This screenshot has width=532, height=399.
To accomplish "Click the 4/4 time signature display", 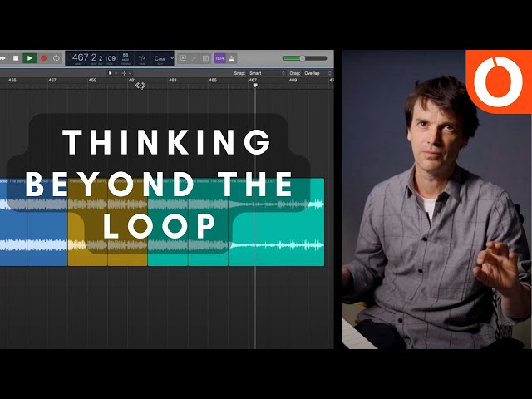I will [x=142, y=58].
